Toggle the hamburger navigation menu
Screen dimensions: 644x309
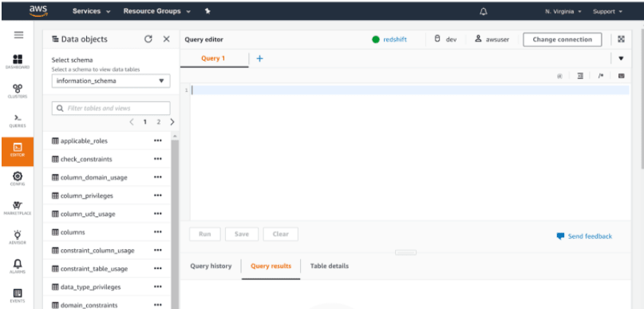(18, 35)
